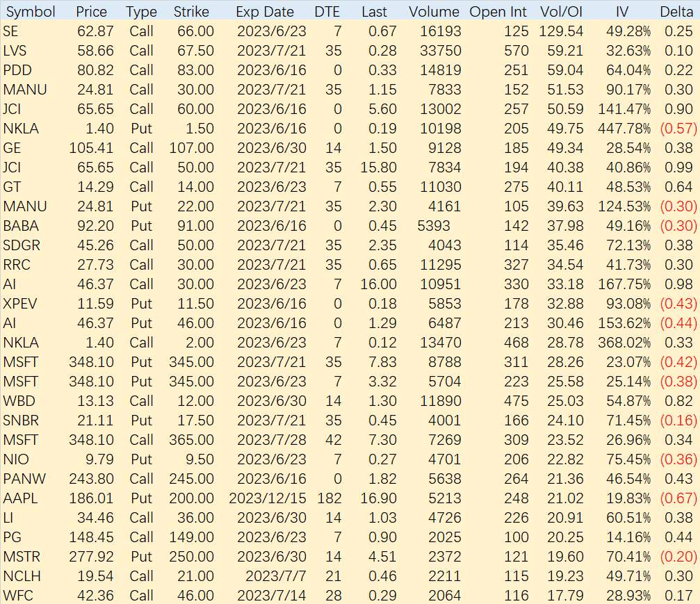Select the PANW symbol cell

click(24, 479)
